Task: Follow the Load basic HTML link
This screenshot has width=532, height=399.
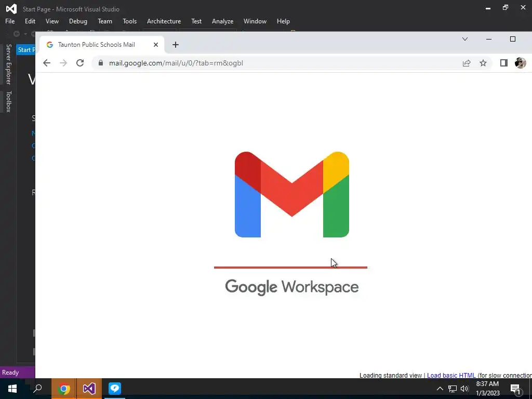Action: tap(451, 375)
